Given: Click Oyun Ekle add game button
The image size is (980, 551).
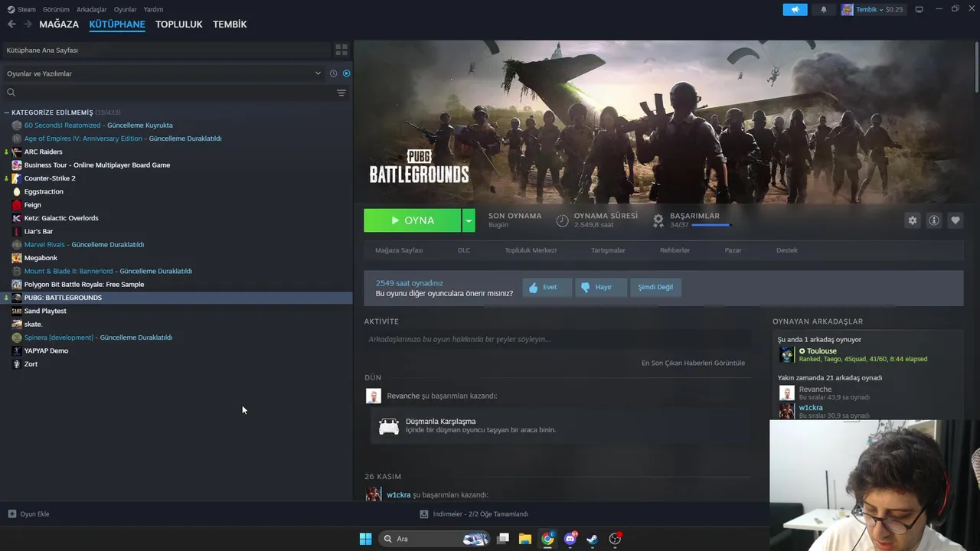Looking at the screenshot, I should click(28, 514).
